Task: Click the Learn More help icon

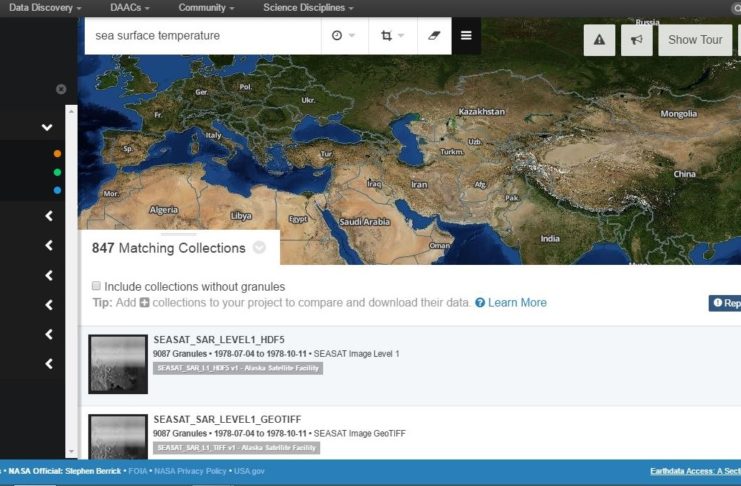Action: (x=480, y=303)
